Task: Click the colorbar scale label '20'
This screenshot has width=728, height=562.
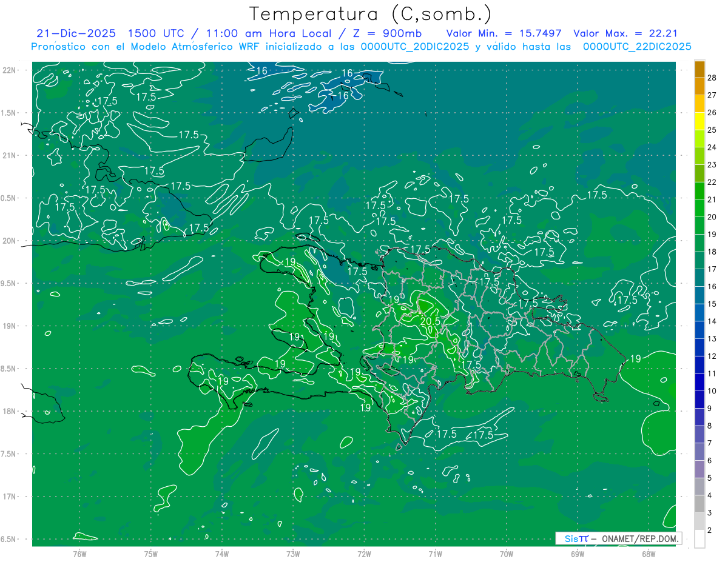Action: (x=712, y=217)
